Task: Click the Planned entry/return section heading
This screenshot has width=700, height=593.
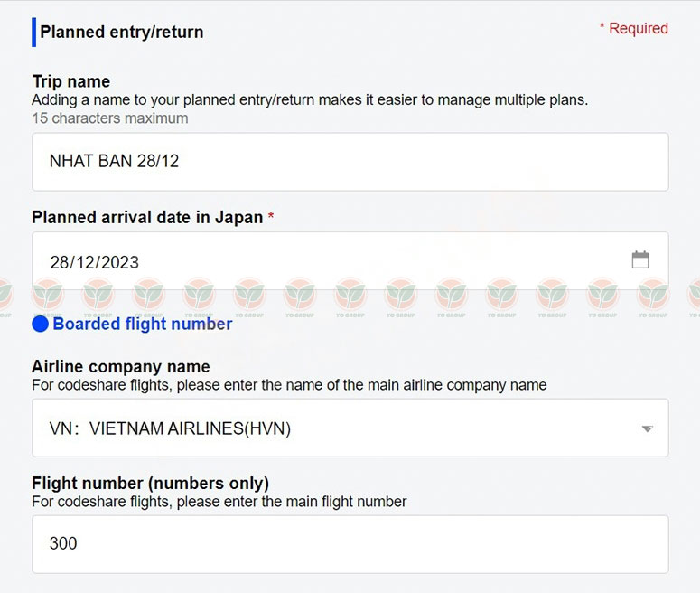Action: pyautogui.click(x=121, y=33)
